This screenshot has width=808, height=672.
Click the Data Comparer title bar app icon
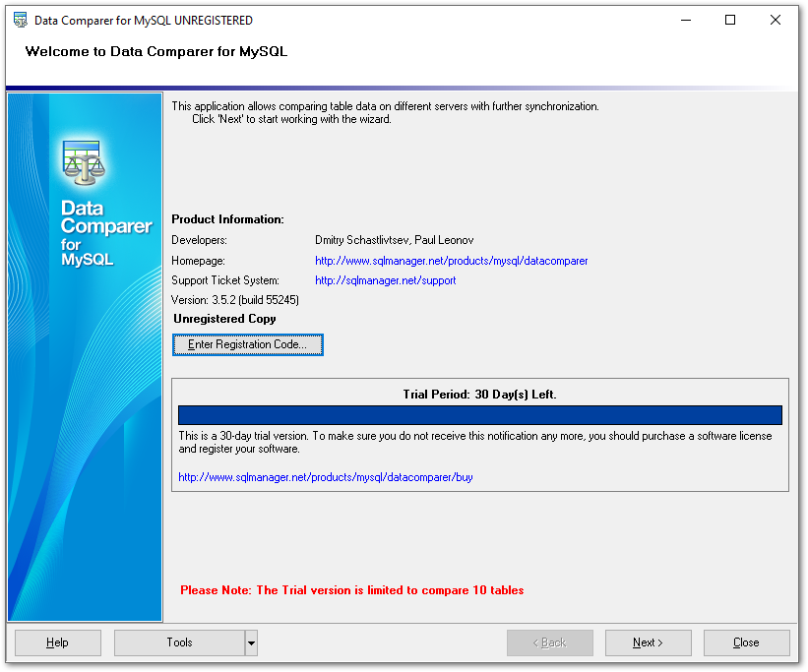(x=20, y=20)
